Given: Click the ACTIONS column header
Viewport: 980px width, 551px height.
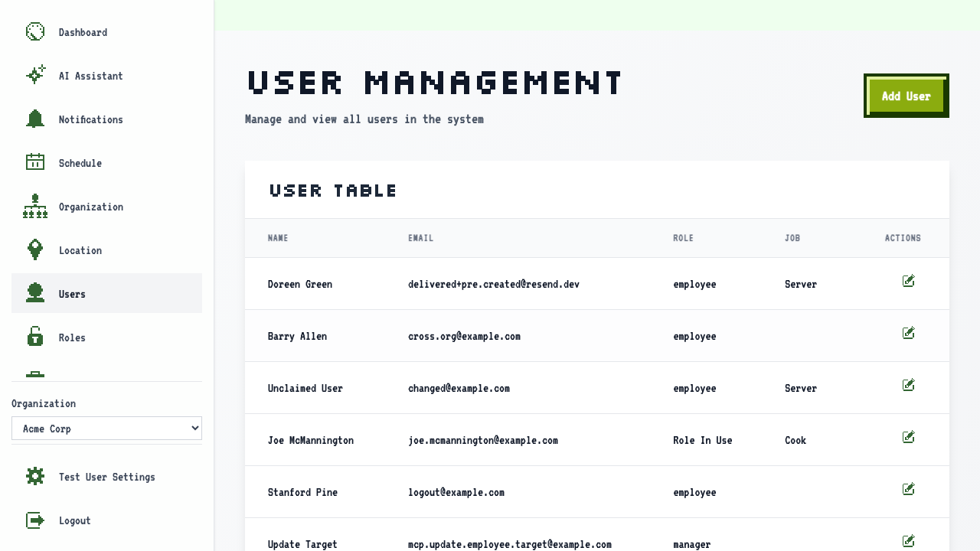Looking at the screenshot, I should coord(903,238).
